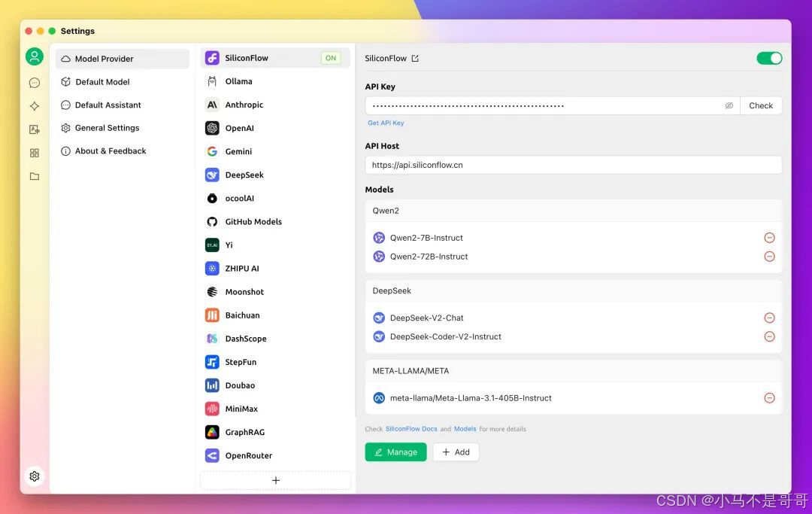This screenshot has height=514, width=812.
Task: Open the chat assistants sidebar icon
Action: [x=35, y=83]
